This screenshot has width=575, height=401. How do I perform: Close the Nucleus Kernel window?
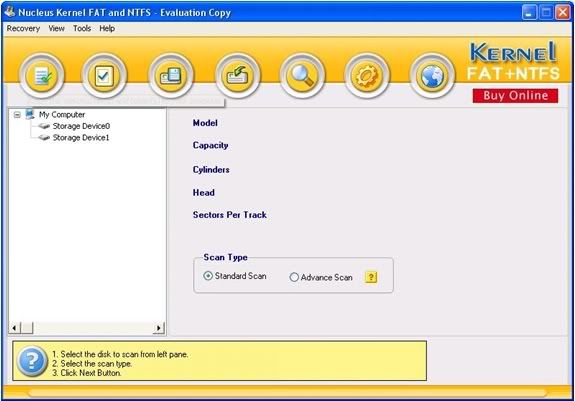[563, 12]
